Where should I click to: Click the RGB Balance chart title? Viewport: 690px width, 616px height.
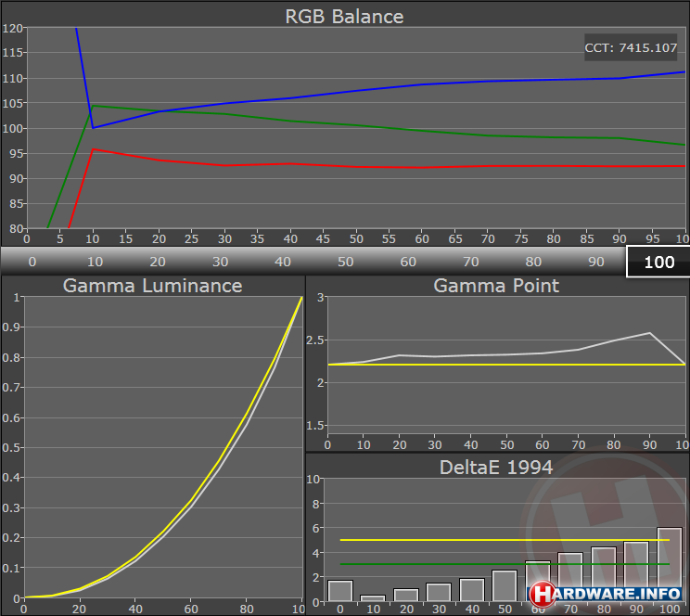click(x=344, y=17)
